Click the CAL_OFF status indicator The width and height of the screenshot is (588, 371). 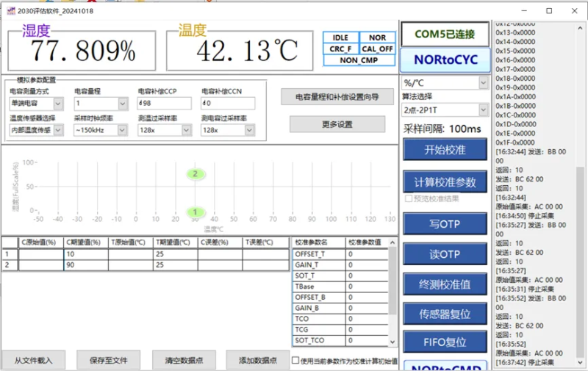point(377,48)
